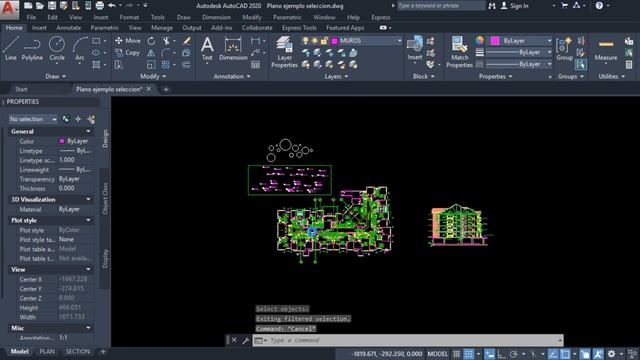The width and height of the screenshot is (640, 360).
Task: Close the Plano ejemplo seleccion tab
Action: tap(149, 89)
